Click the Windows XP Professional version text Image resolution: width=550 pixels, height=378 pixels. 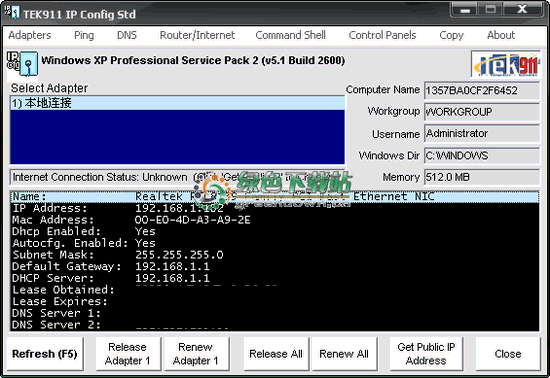193,60
